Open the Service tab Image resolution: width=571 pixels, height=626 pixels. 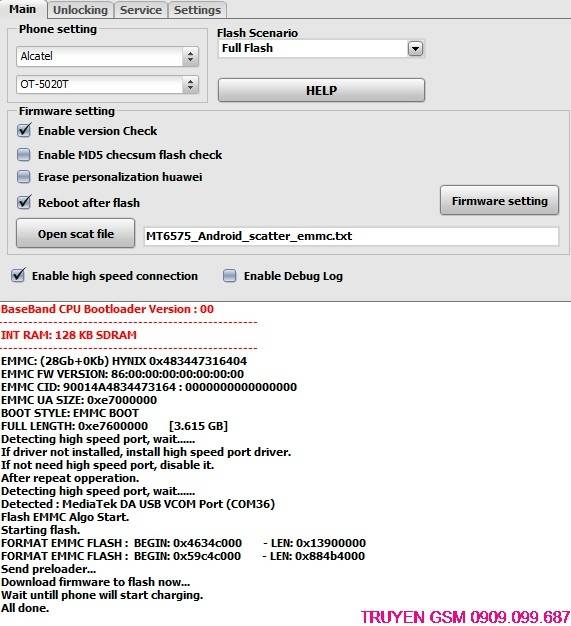(141, 10)
